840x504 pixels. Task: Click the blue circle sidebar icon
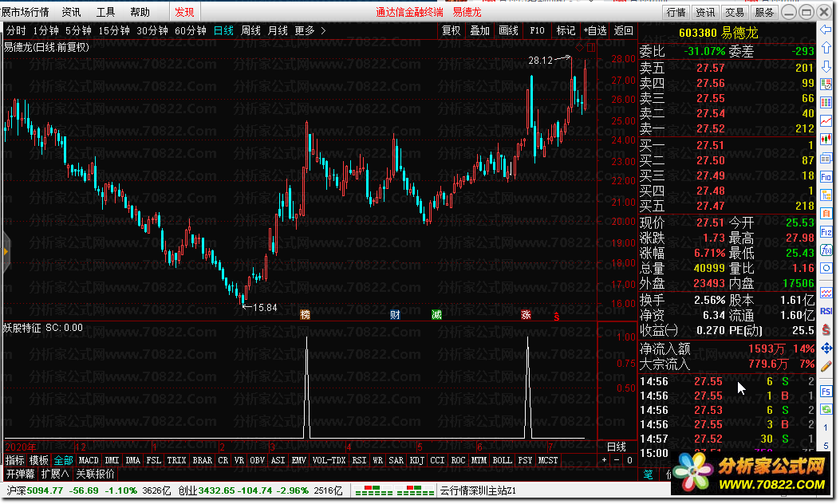coord(826,268)
